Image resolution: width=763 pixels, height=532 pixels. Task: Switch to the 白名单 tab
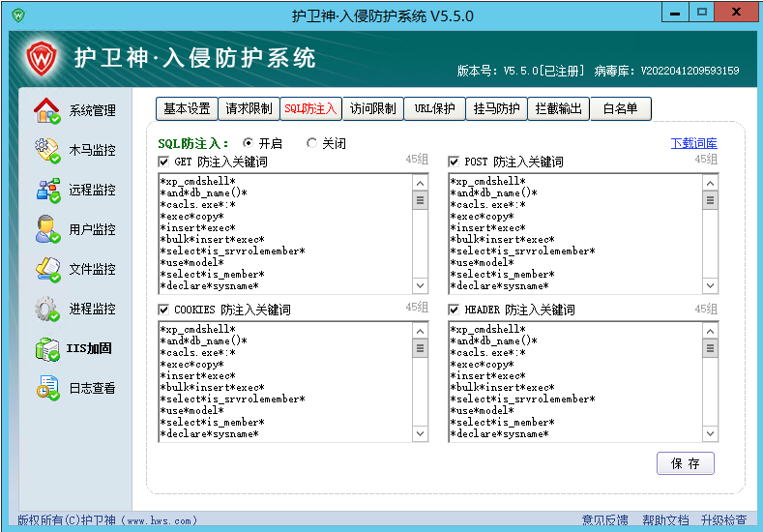pyautogui.click(x=621, y=108)
